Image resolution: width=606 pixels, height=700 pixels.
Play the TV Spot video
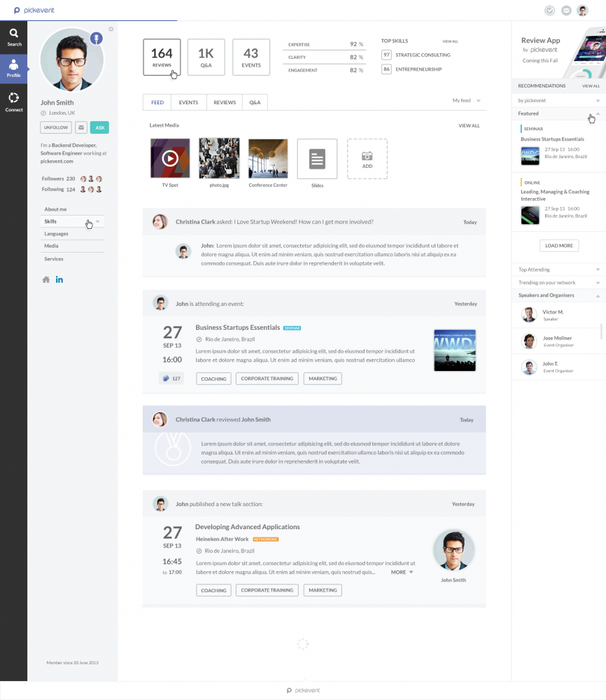pyautogui.click(x=170, y=158)
